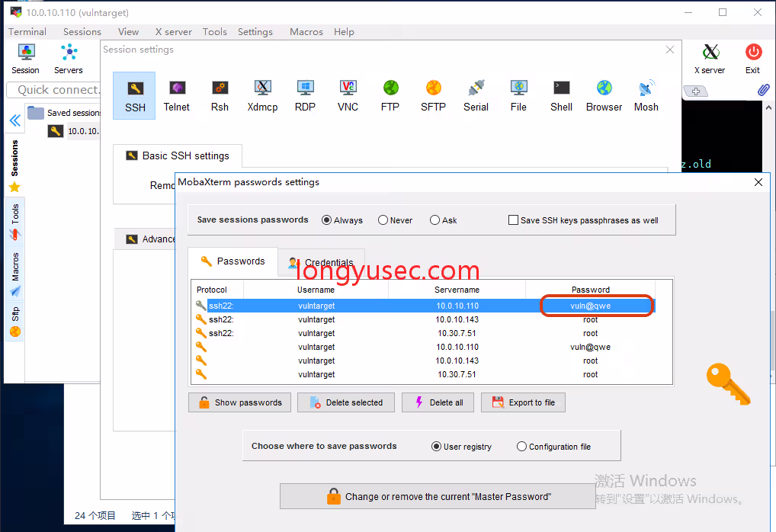
Task: Select the Xdmcp session icon
Action: [x=262, y=96]
